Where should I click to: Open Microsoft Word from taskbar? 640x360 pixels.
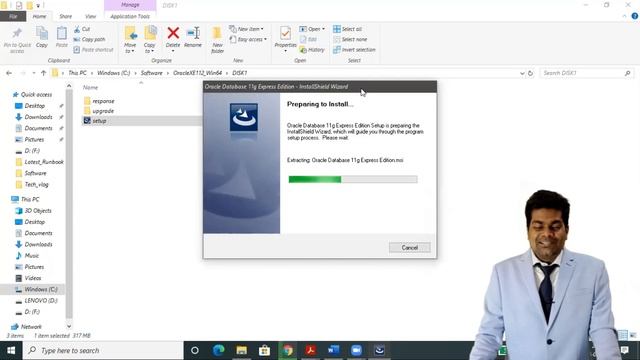[x=333, y=350]
